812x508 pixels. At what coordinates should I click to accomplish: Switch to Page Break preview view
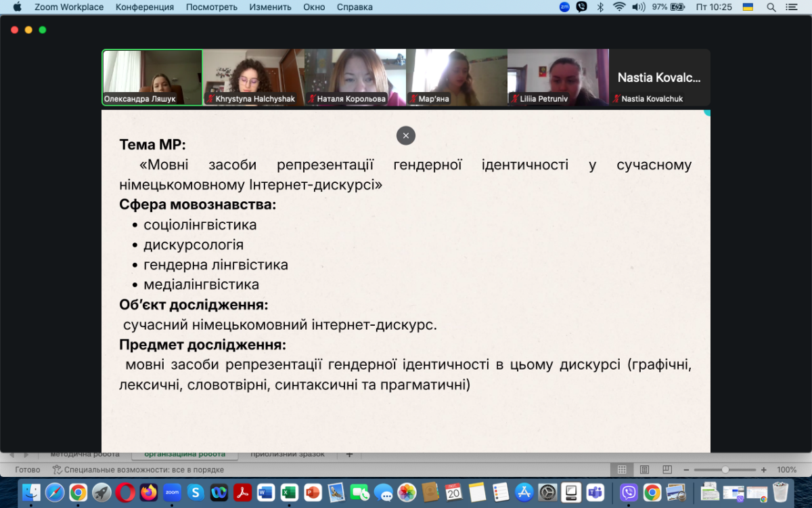[667, 469]
